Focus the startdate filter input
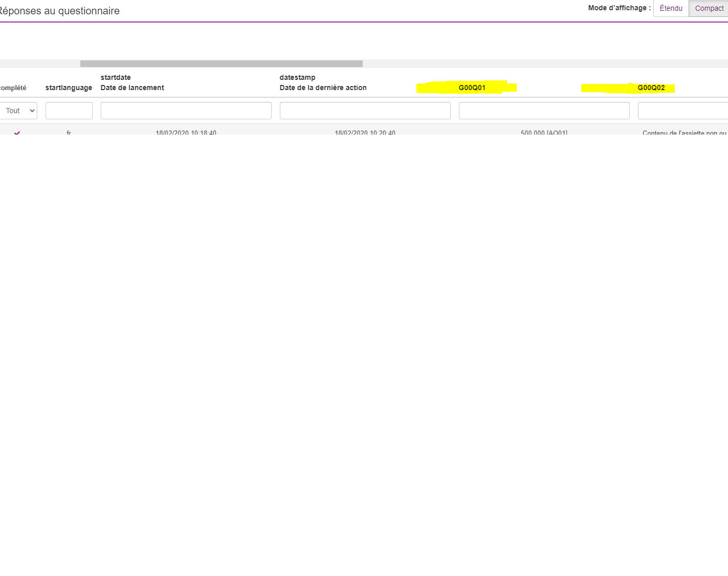 click(x=186, y=111)
